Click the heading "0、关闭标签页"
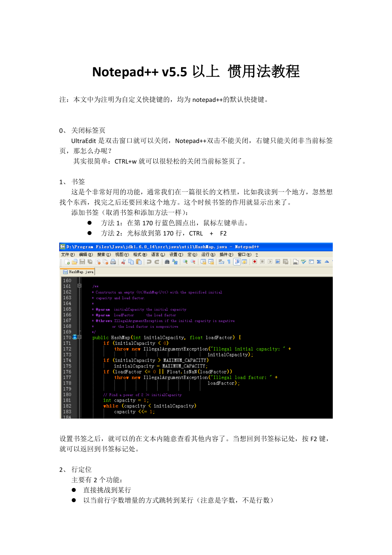 pos(82,130)
